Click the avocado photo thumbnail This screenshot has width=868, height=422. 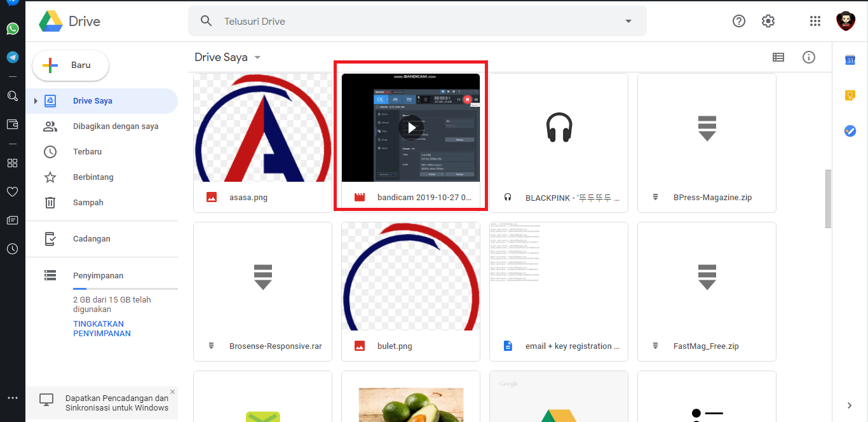(x=411, y=404)
